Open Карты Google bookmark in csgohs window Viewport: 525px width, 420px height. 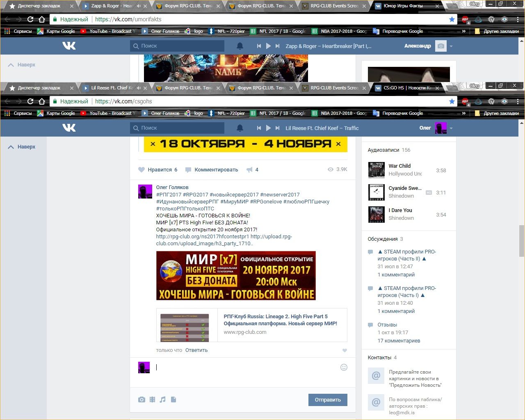[56, 113]
